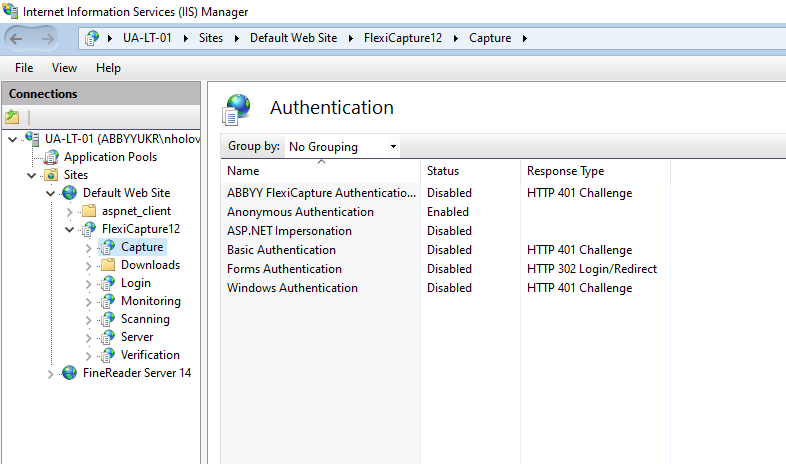
Task: Click the UA-LT-01 server icon in tree
Action: 32,138
